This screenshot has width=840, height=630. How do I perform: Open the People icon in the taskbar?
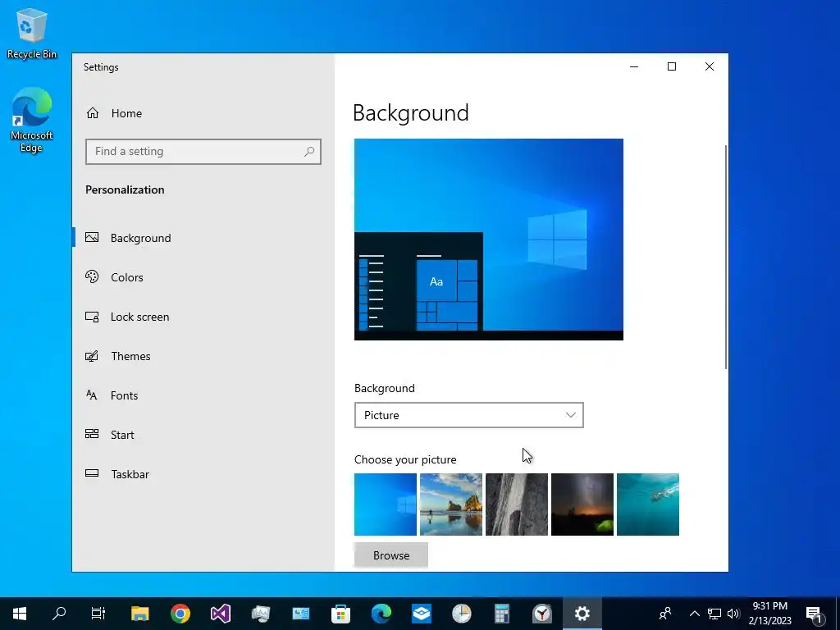pyautogui.click(x=665, y=614)
